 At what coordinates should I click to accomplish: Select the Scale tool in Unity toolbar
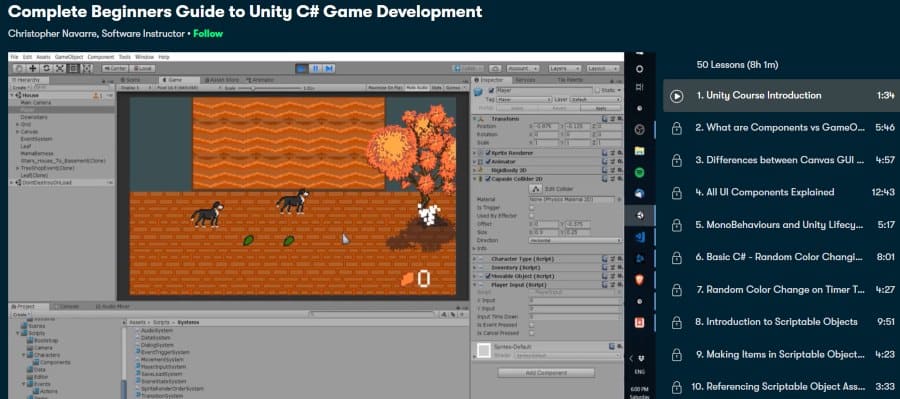60,68
